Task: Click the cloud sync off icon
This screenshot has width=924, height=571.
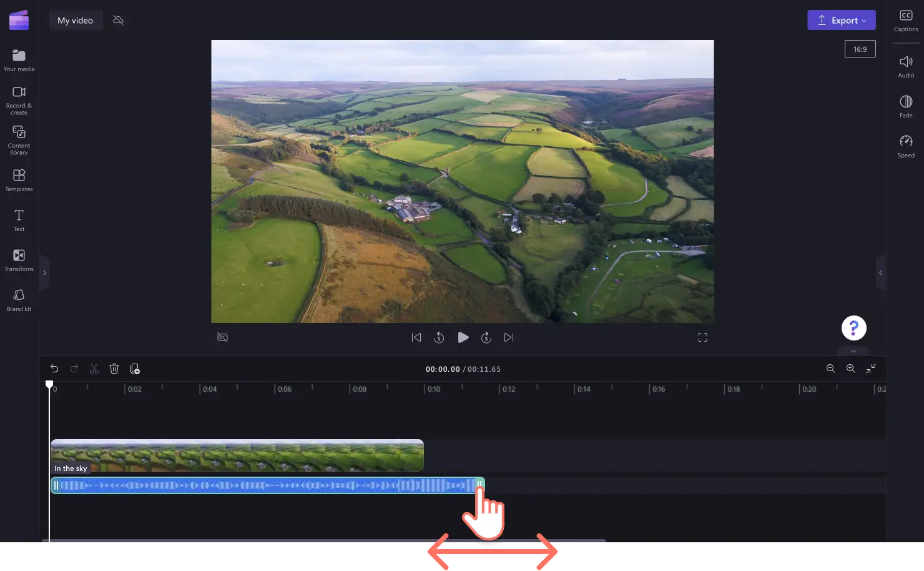Action: 118,20
